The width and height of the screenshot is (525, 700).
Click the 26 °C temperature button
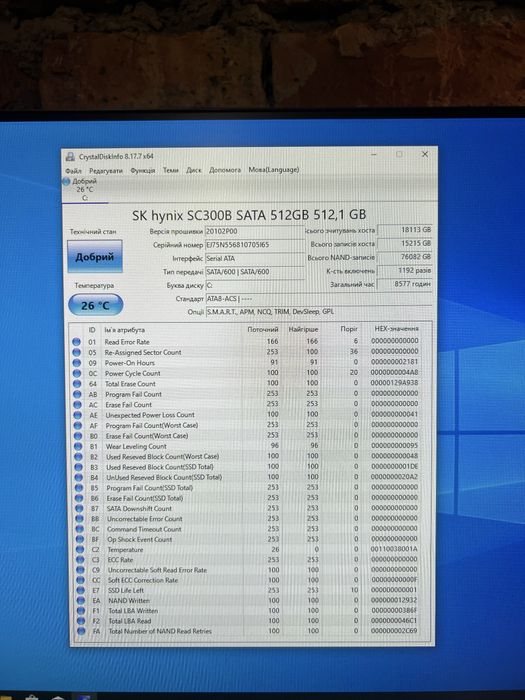coord(96,305)
